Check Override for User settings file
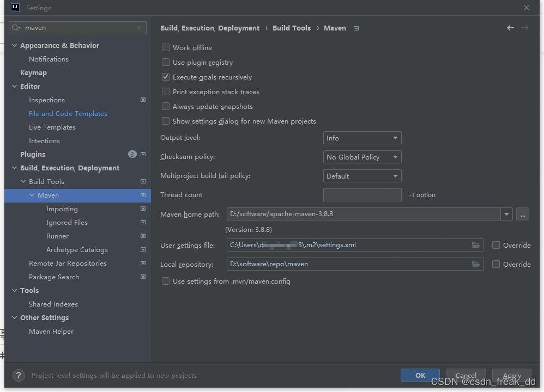This screenshot has width=544, height=392. (x=496, y=245)
